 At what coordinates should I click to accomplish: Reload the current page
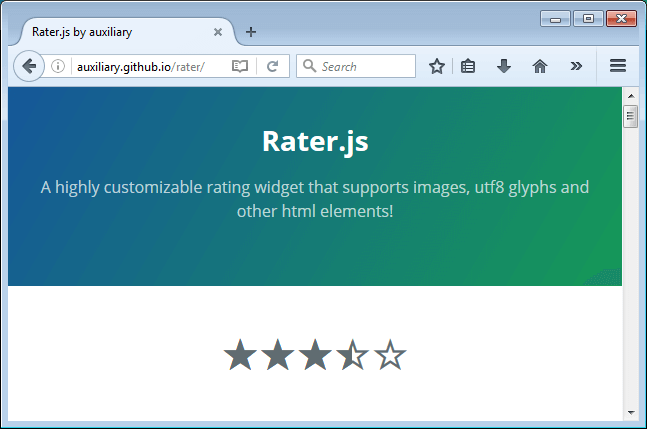[x=272, y=66]
